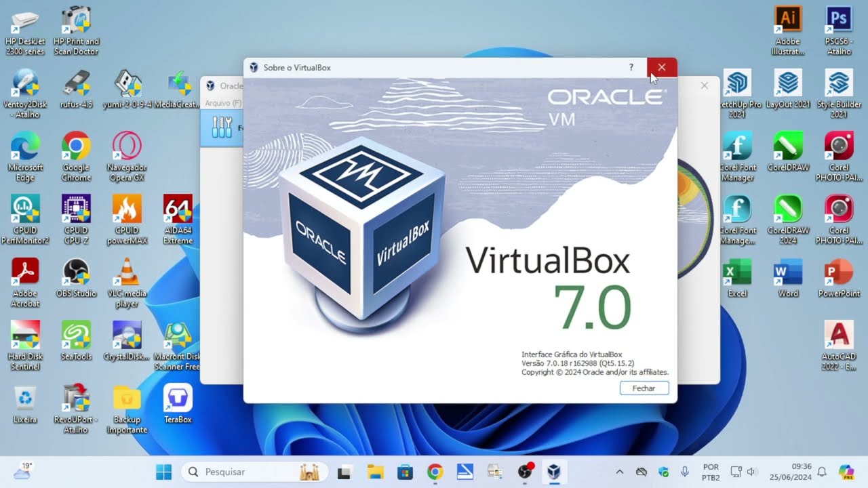The width and height of the screenshot is (868, 488).
Task: Open Adobe Illustrator desktop icon
Action: [788, 31]
